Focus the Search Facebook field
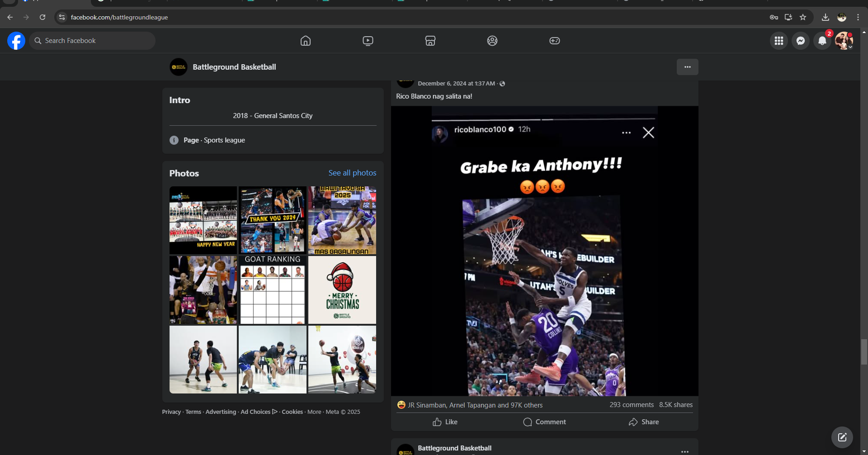Image resolution: width=868 pixels, height=455 pixels. pos(92,41)
